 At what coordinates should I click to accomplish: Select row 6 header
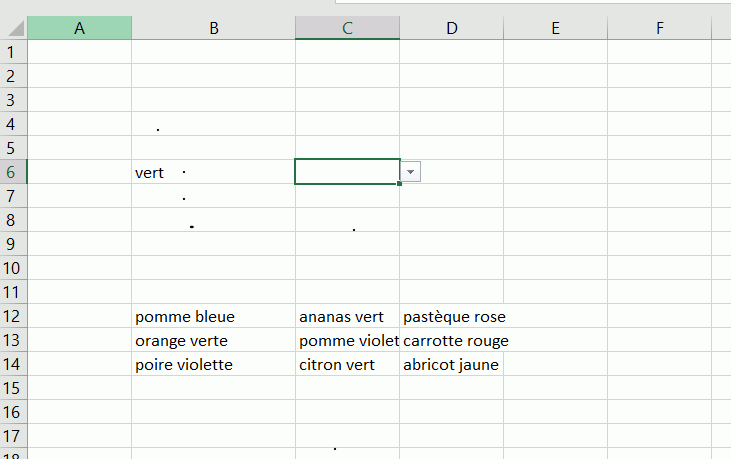(x=13, y=172)
